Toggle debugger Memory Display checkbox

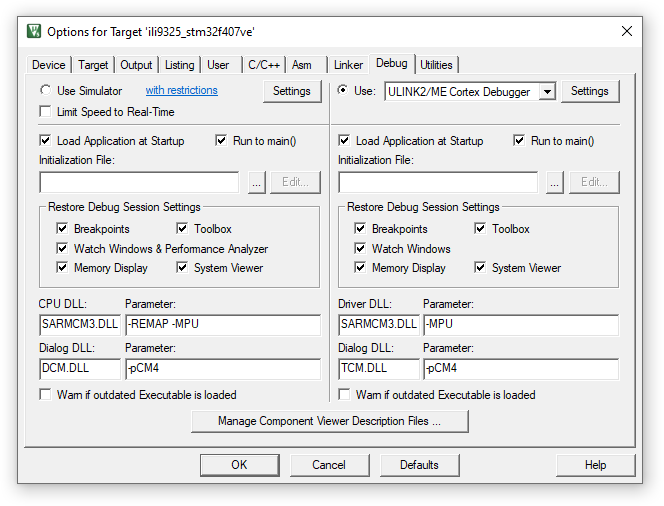(360, 268)
